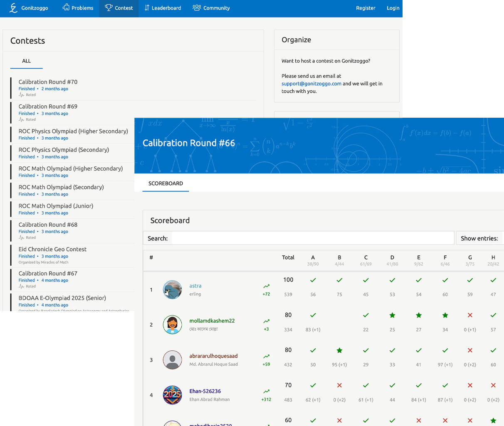
Task: Click Ehan-526236's 2025 avatar
Action: click(x=173, y=395)
